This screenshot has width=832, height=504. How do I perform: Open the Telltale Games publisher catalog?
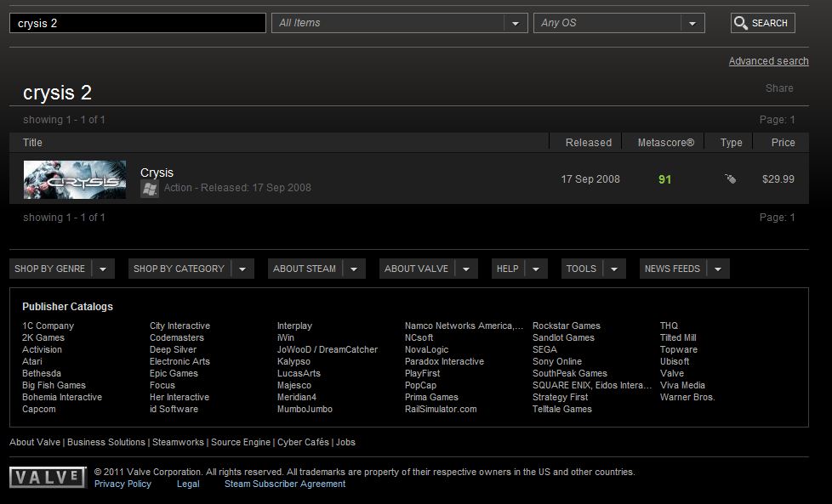click(x=562, y=409)
